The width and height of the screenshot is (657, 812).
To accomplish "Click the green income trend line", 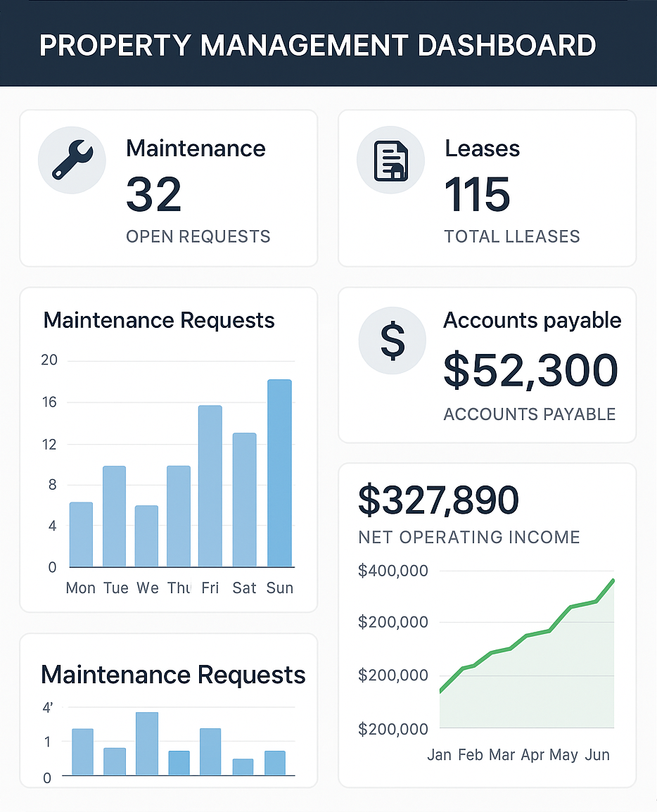I will coord(527,635).
